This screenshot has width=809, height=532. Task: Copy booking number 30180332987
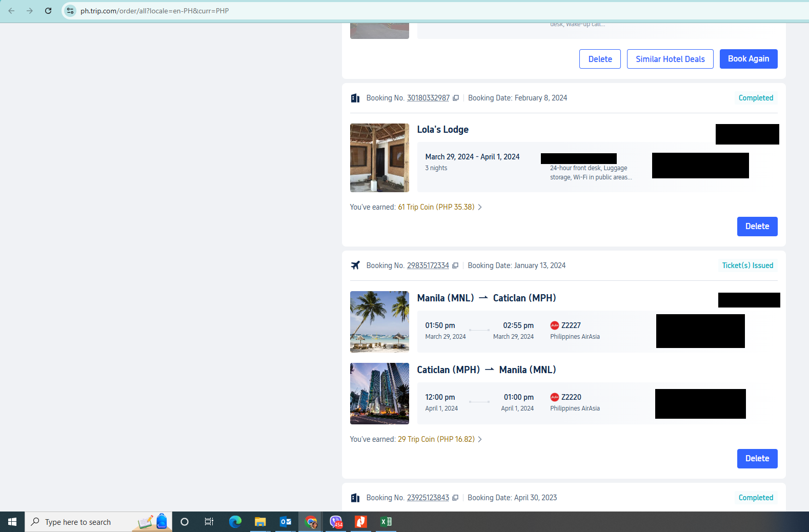456,98
